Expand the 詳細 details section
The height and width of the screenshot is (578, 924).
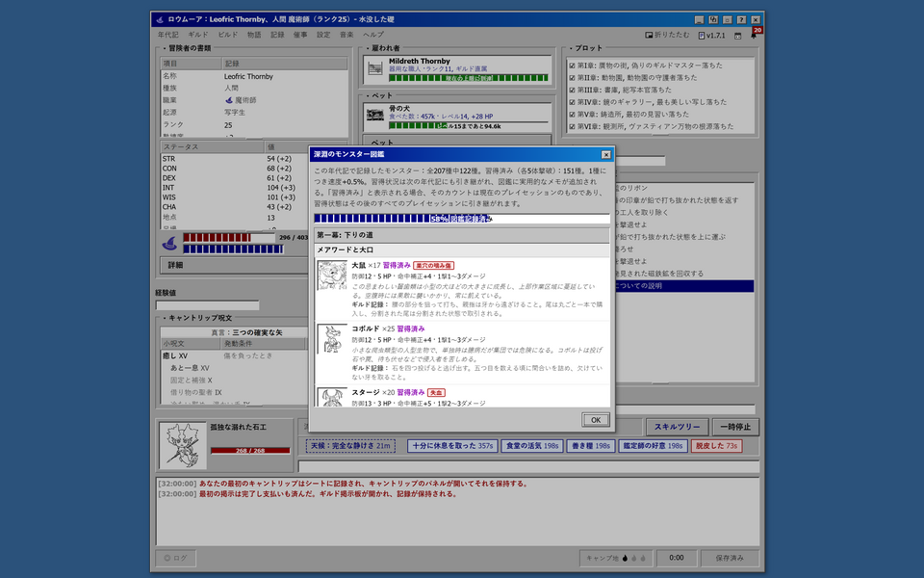234,266
